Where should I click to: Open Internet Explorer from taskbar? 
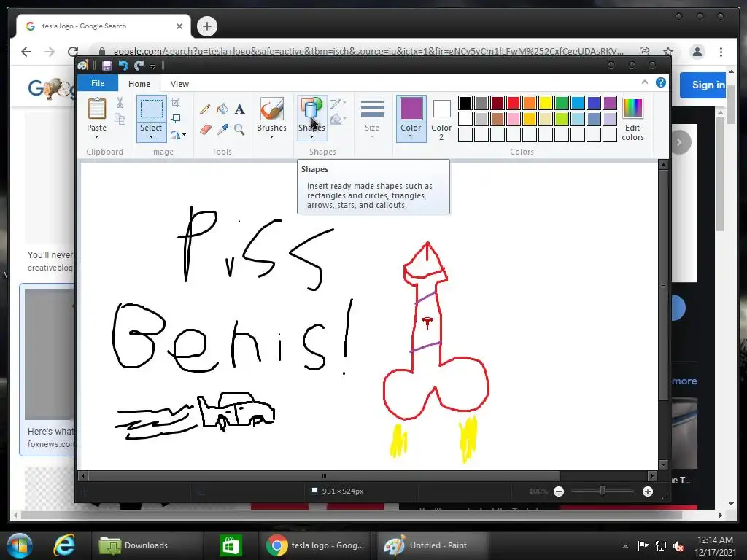coord(64,545)
